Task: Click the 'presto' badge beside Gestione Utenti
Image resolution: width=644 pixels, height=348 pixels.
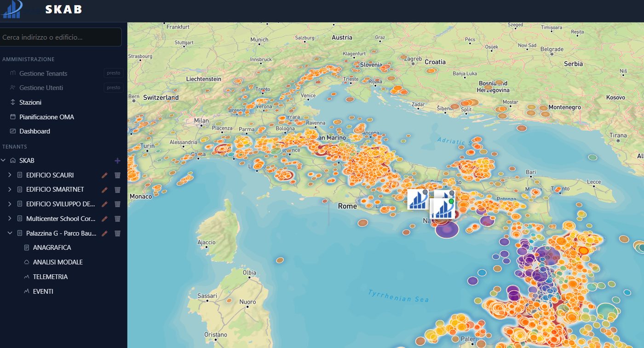Action: [x=114, y=87]
